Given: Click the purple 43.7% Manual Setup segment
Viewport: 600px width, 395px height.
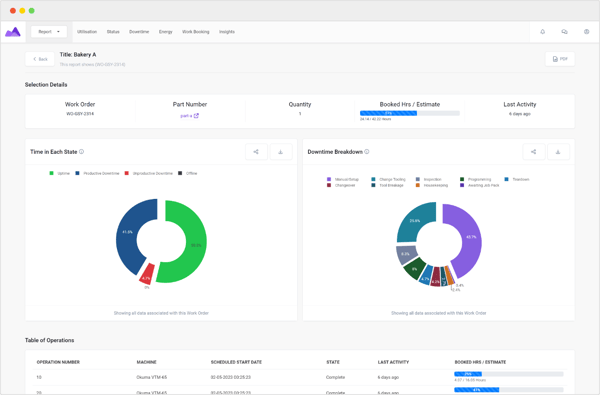Looking at the screenshot, I should (x=471, y=237).
